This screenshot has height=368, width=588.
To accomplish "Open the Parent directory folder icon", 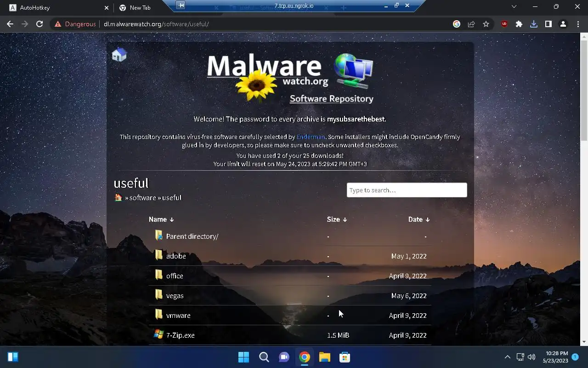I will 158,236.
